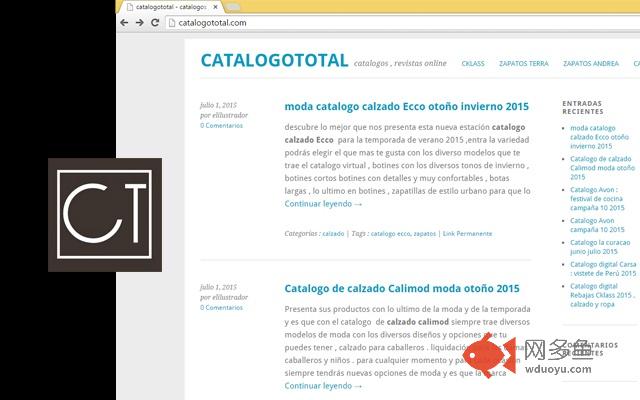Click the browser forward arrow

(140, 22)
